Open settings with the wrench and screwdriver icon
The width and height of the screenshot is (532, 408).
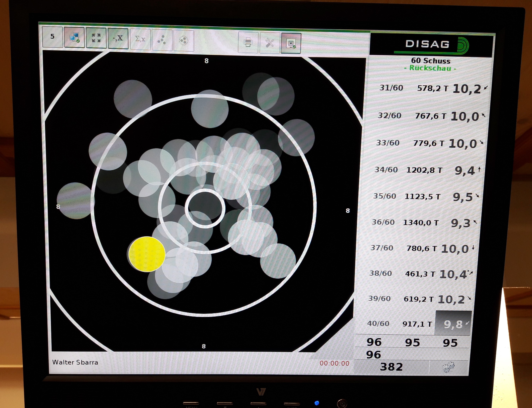(270, 43)
